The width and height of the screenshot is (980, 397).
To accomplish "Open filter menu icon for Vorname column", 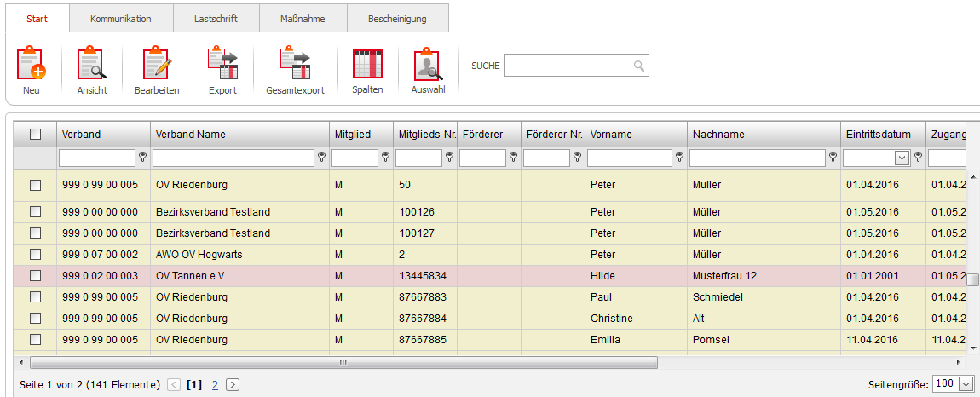I will pos(680,158).
